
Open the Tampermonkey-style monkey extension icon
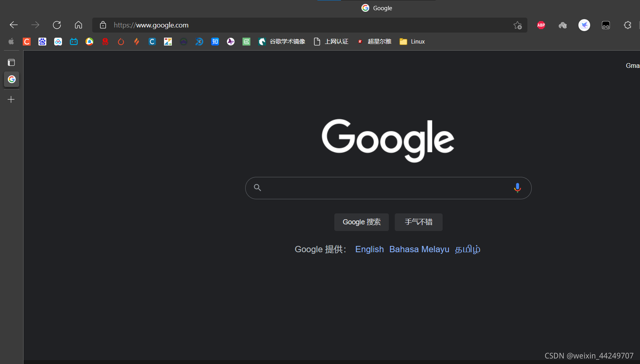coord(563,25)
